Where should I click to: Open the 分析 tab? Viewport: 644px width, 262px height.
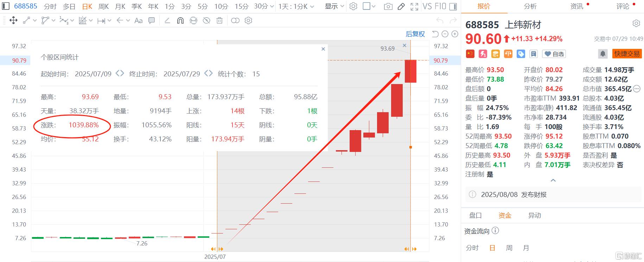[530, 6]
